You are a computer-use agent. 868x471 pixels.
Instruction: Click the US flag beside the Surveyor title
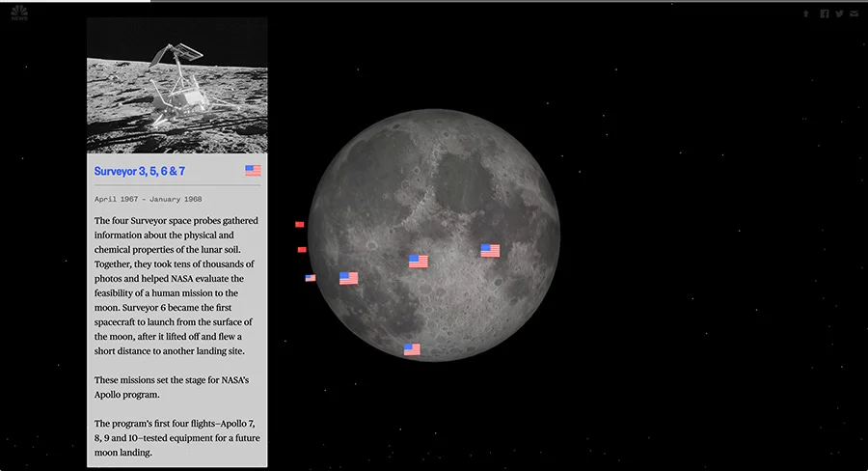253,171
